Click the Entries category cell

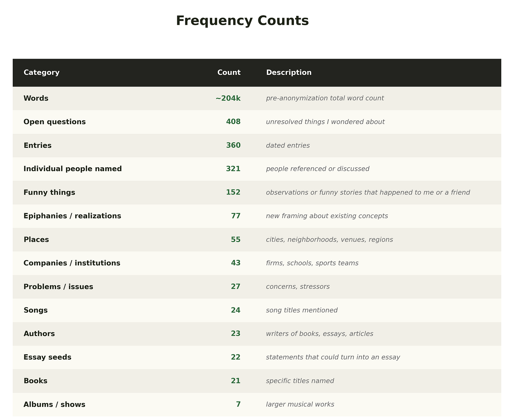pos(37,145)
